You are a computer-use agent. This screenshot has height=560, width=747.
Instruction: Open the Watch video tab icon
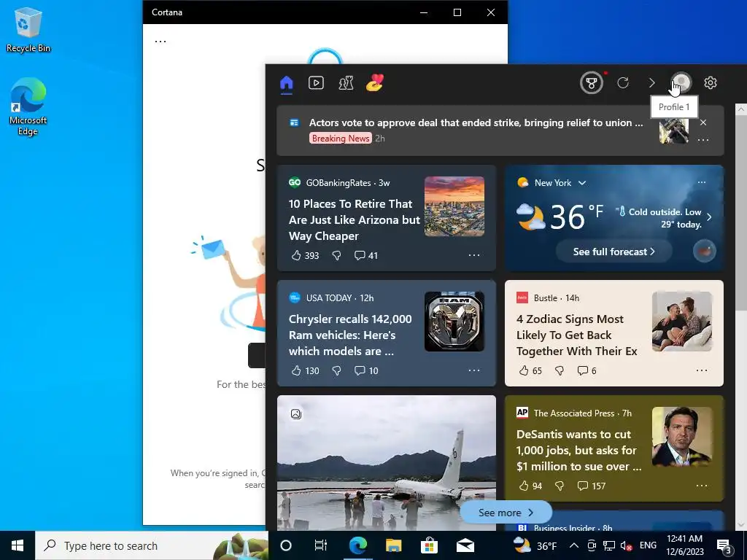coord(316,83)
